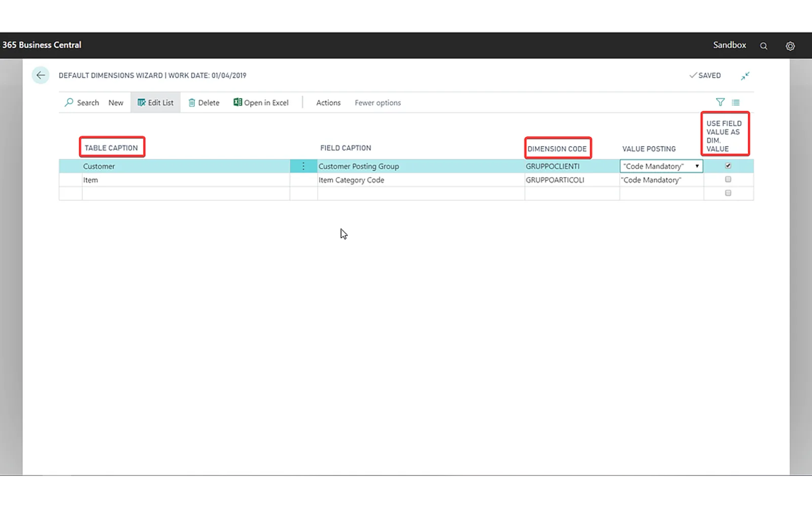Select the Item table caption cell
Viewport: 812px width, 508px height.
click(x=186, y=180)
